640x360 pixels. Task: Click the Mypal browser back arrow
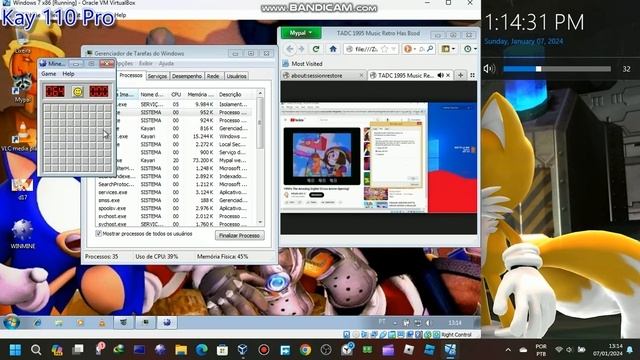[x=290, y=49]
